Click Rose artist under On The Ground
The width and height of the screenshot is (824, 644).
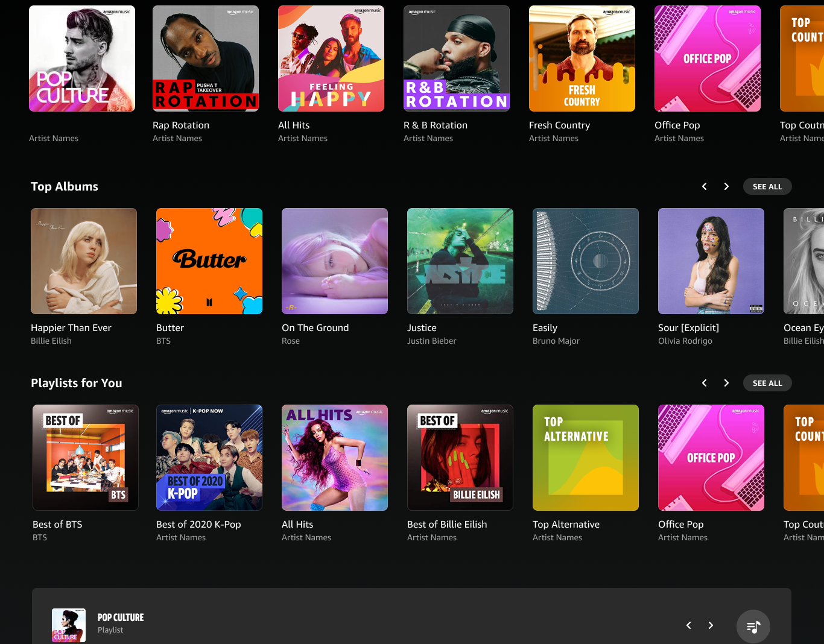(291, 341)
